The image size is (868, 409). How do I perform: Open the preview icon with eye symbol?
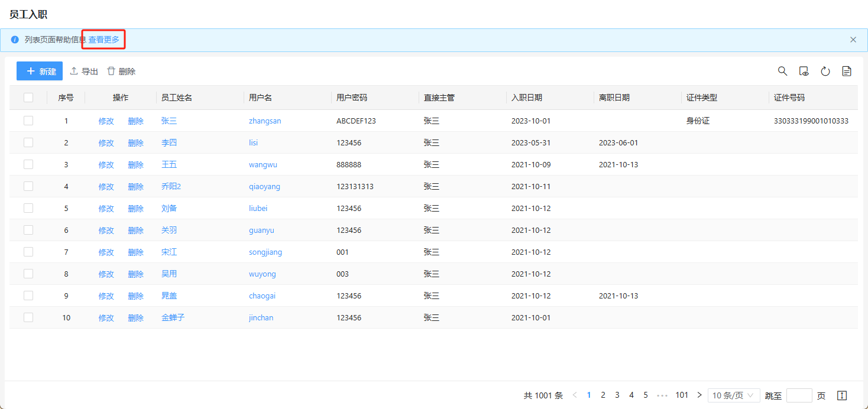(804, 71)
